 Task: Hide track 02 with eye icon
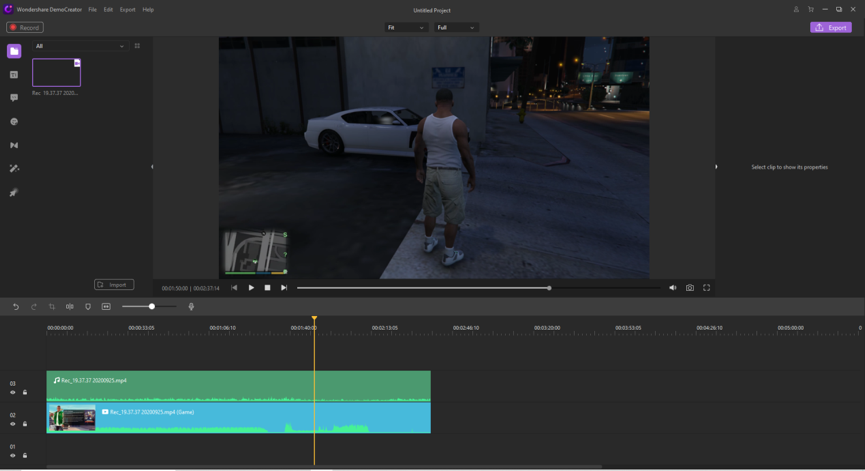point(13,424)
